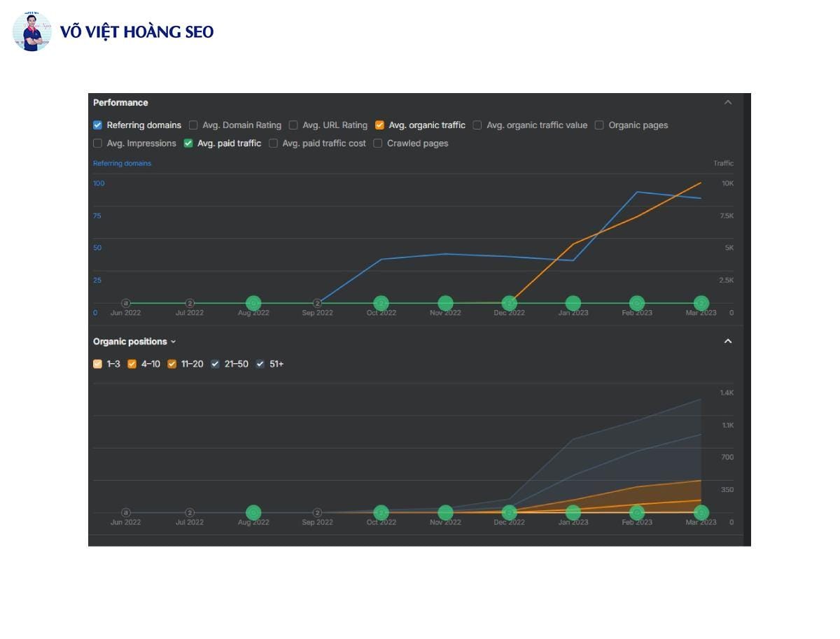Click green Feb 2023 marker in Performance chart
Screen dimensions: 840x639
click(x=636, y=303)
